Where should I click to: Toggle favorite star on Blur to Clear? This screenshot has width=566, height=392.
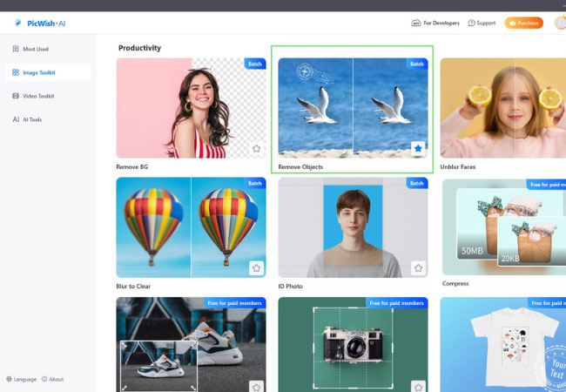(x=256, y=268)
